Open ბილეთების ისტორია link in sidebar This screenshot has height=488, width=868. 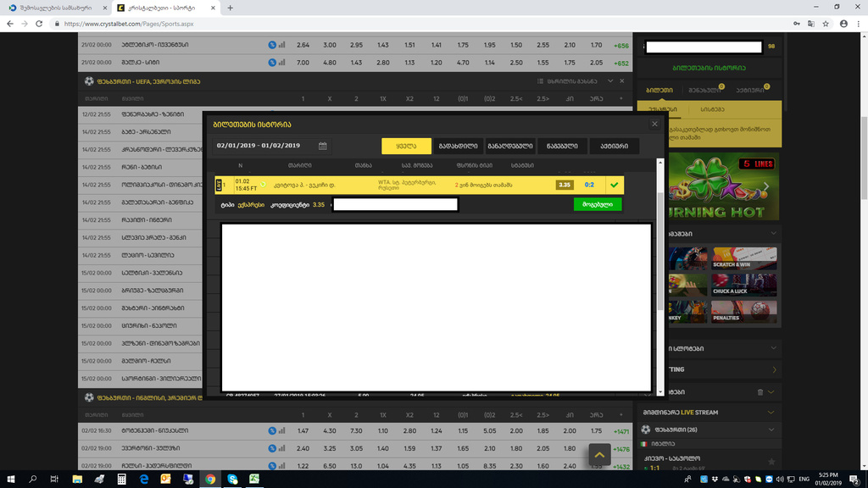(x=709, y=68)
